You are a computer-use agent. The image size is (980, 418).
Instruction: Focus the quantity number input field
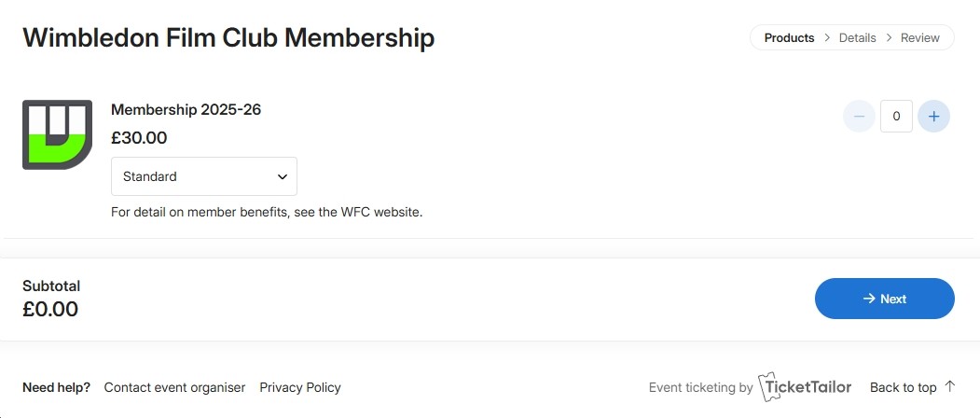pyautogui.click(x=896, y=117)
